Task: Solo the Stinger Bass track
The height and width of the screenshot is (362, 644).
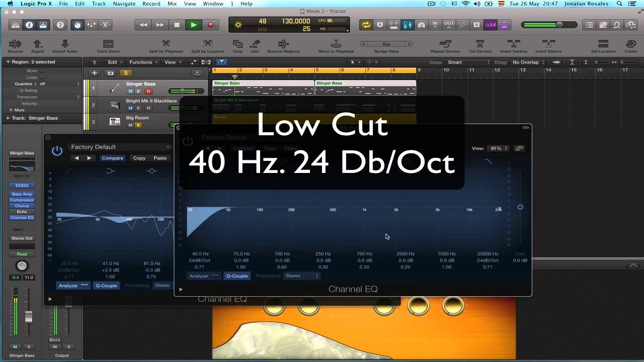Action: (x=138, y=92)
